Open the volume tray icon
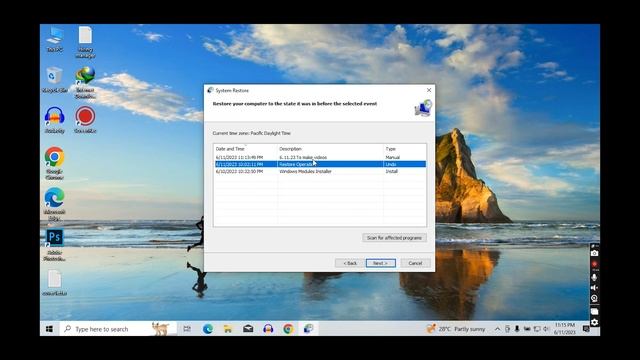Screen dimensions: 640x360 [546, 329]
